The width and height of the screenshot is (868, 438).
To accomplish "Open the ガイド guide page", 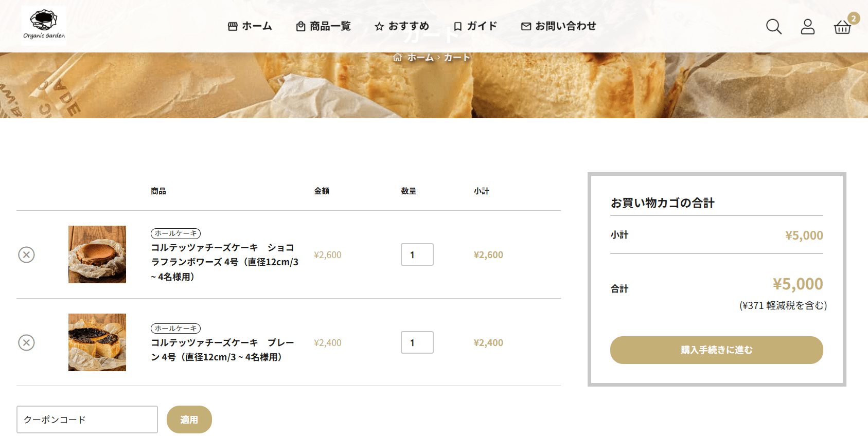I will 475,26.
